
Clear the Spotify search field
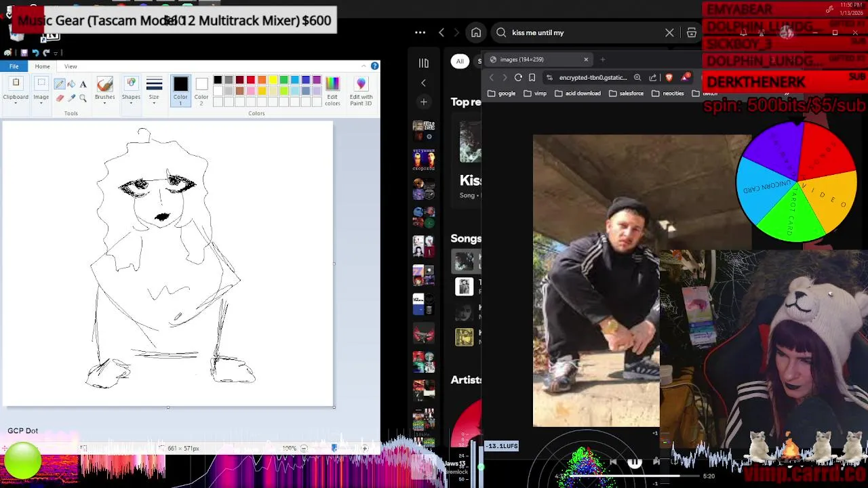pyautogui.click(x=669, y=33)
